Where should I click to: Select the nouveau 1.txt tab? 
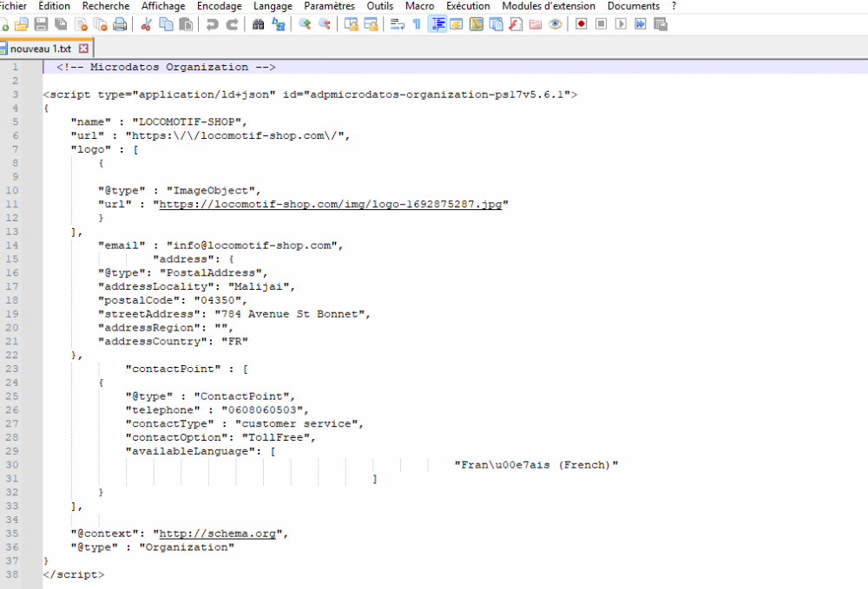pos(41,49)
